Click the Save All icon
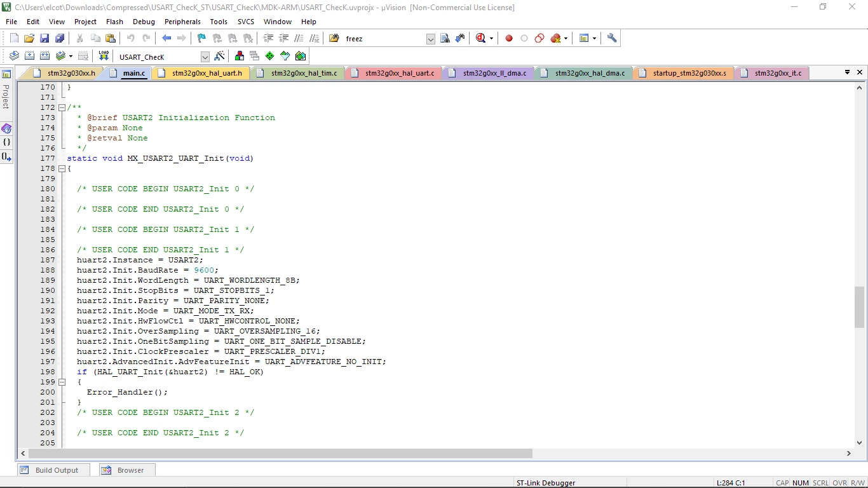Viewport: 868px width, 488px height. [x=60, y=38]
